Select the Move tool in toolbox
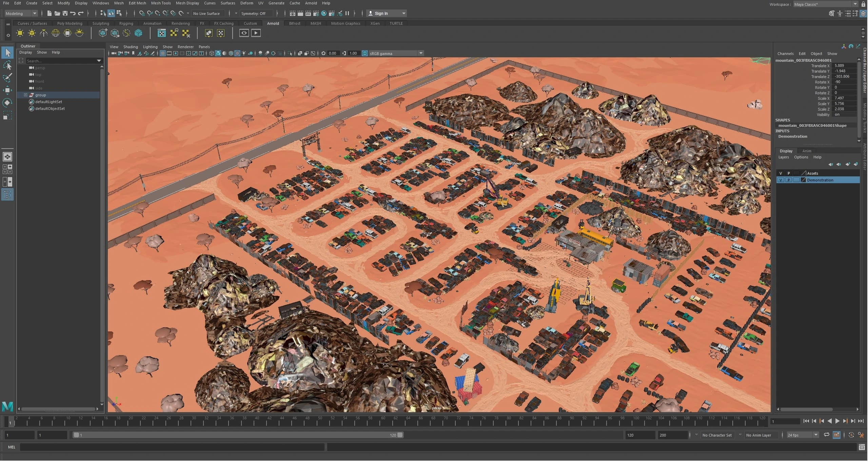The image size is (868, 462). (x=7, y=90)
